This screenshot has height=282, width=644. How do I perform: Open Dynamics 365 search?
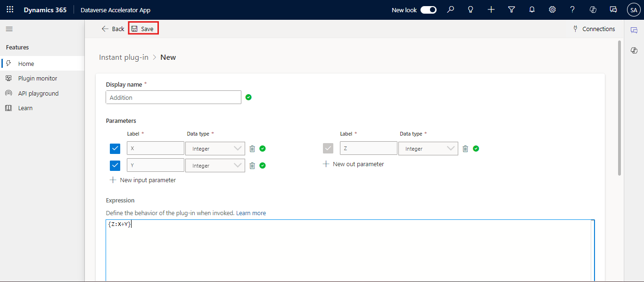coord(450,9)
